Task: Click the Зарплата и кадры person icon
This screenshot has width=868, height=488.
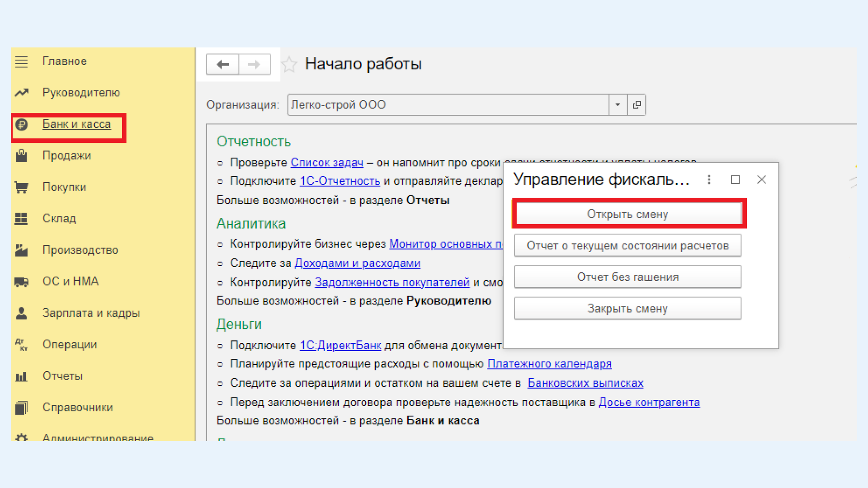Action: (21, 313)
